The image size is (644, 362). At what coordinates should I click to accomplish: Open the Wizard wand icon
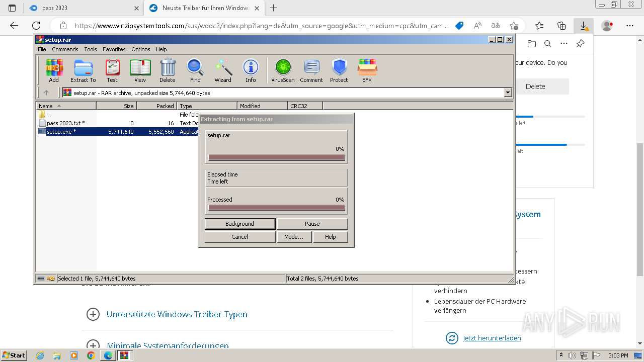pyautogui.click(x=223, y=70)
